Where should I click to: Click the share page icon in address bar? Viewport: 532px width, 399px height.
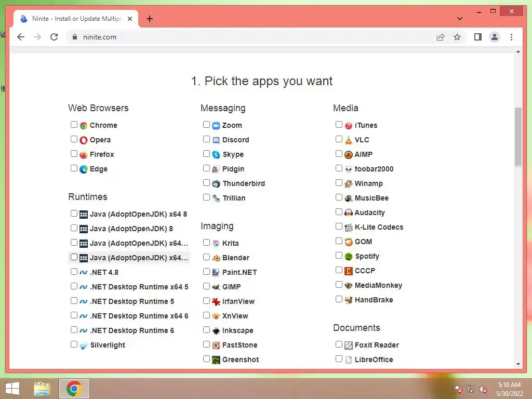point(441,37)
